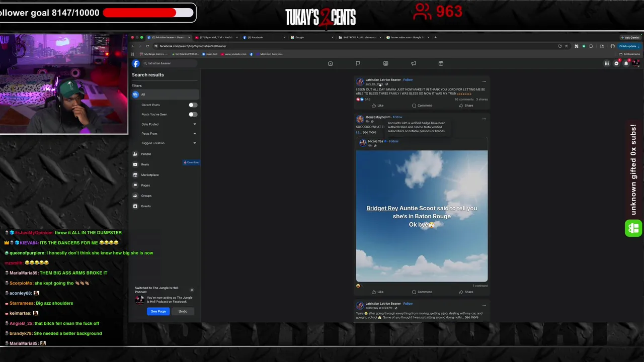Click the Bridget Rey tagged name
The height and width of the screenshot is (362, 644).
point(382,208)
